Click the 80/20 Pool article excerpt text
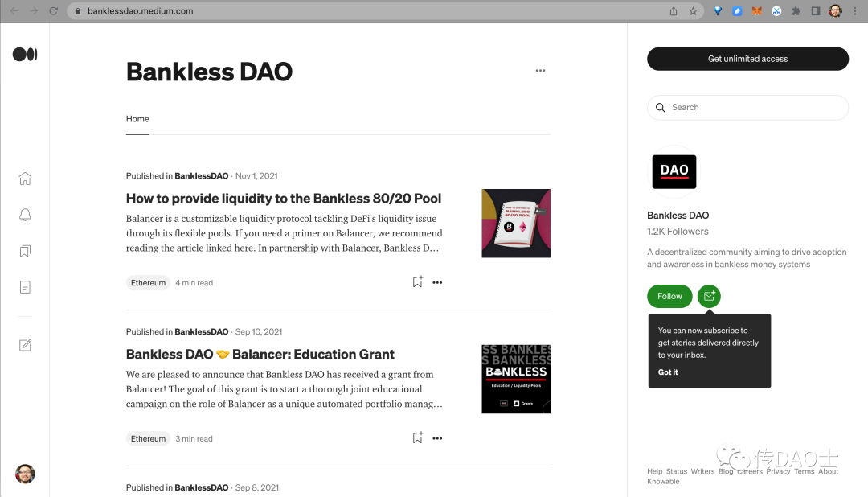This screenshot has width=868, height=497. pos(284,233)
